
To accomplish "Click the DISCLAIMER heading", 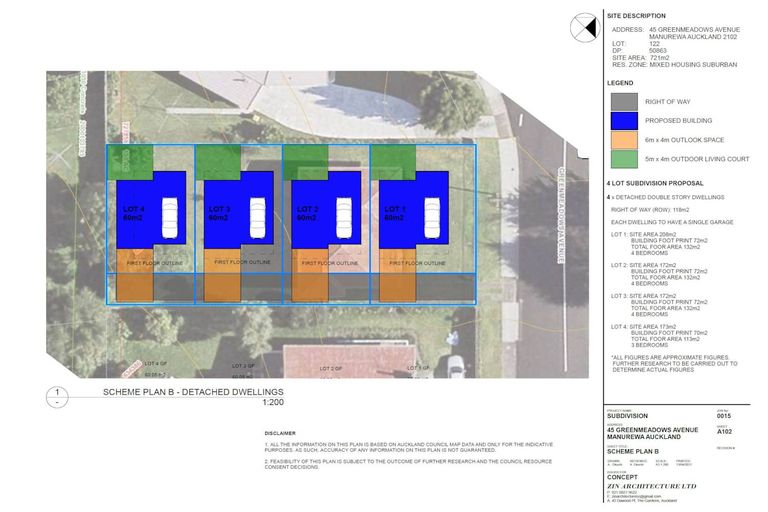I will point(283,434).
